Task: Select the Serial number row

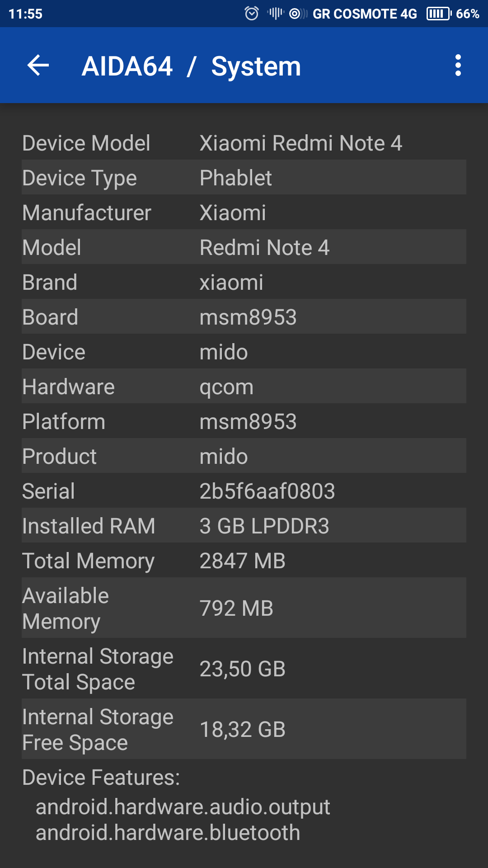Action: click(244, 491)
